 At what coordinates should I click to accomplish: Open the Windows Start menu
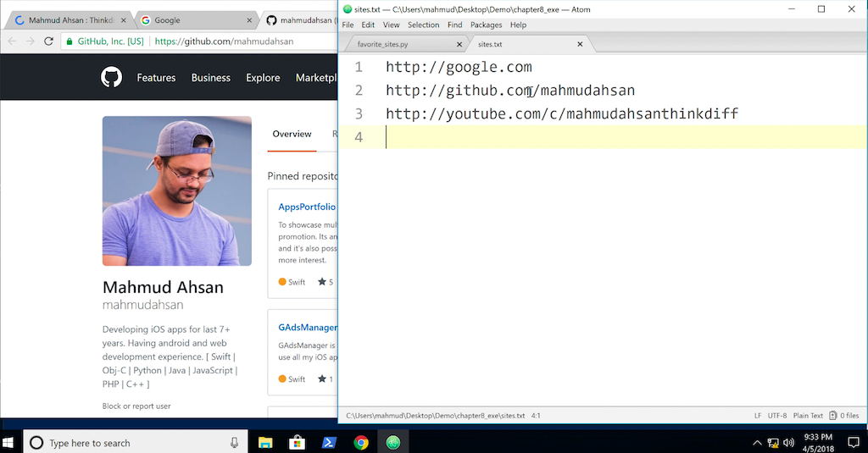click(8, 443)
